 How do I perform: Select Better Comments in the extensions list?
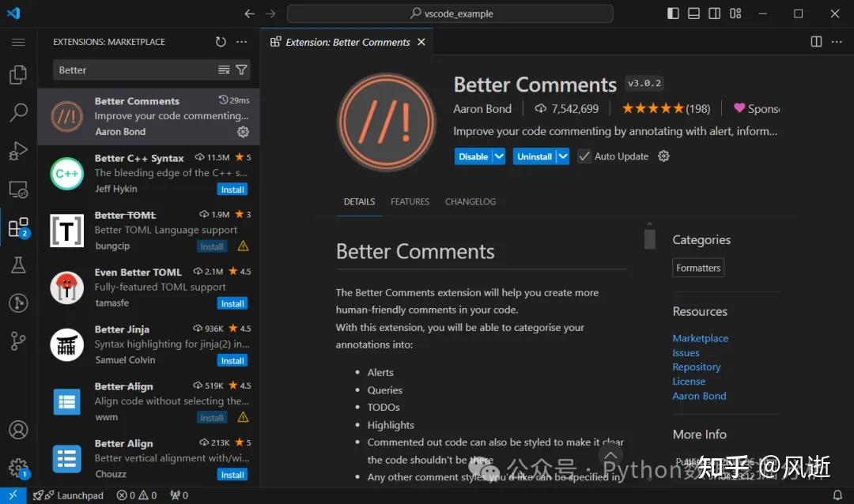point(148,116)
